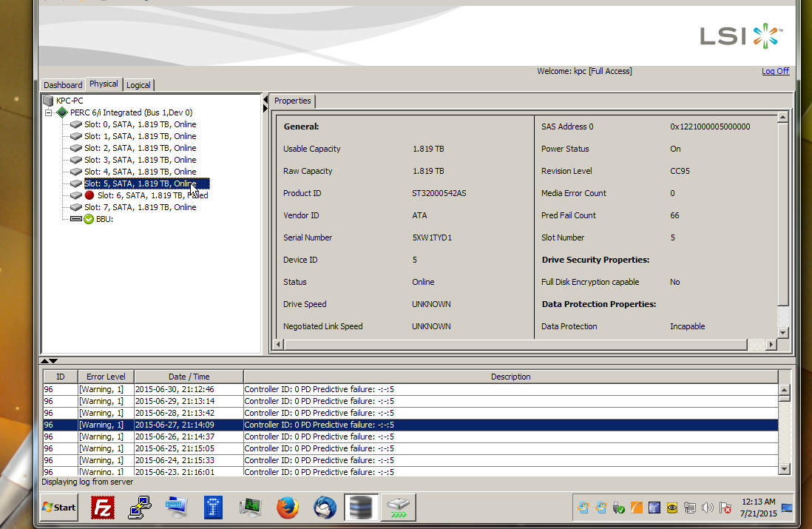Switch to the Logical tab
This screenshot has height=529, width=812.
tap(138, 85)
